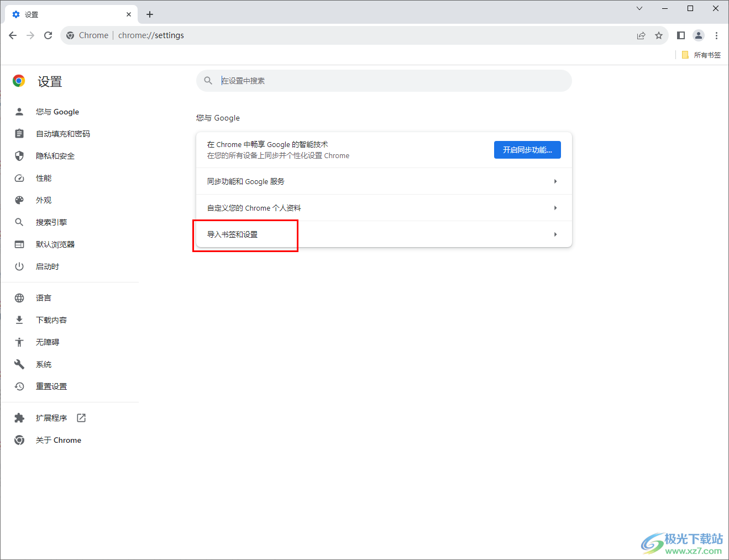This screenshot has width=729, height=560.
Task: Click the forward navigation arrow
Action: (30, 35)
